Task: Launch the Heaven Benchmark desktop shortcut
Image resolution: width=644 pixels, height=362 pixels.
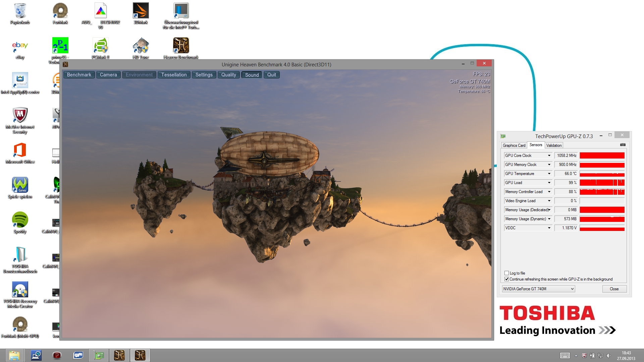Action: click(181, 48)
